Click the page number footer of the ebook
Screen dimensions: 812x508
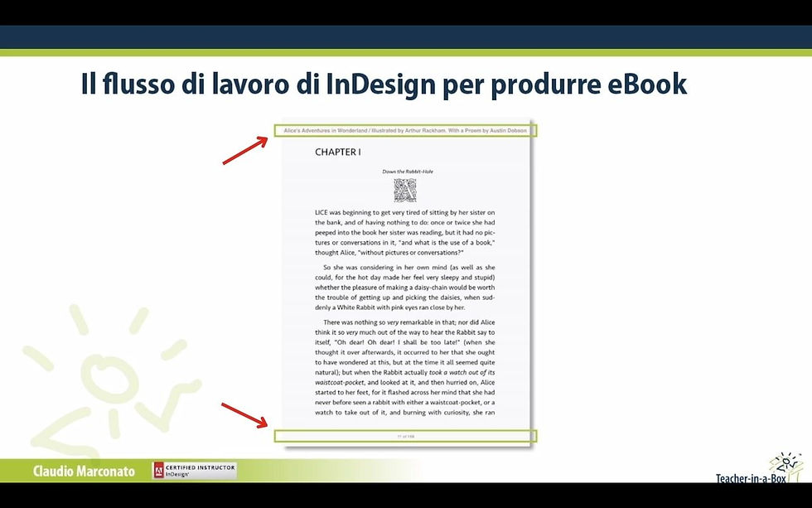click(405, 437)
